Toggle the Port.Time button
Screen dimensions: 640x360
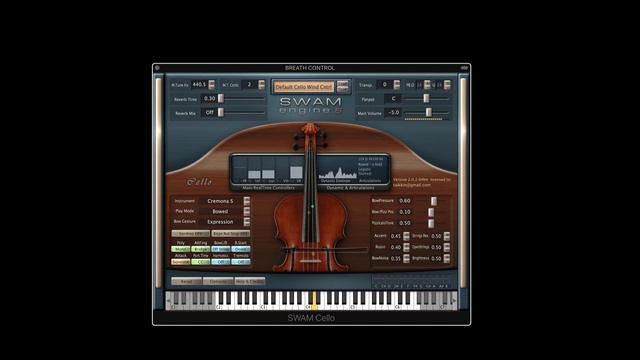pos(201,262)
